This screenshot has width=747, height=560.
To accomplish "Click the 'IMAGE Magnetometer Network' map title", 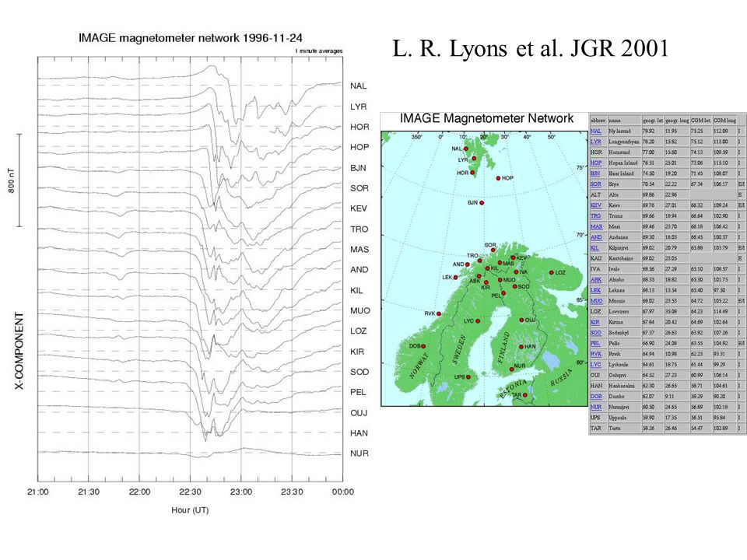I will [x=486, y=118].
